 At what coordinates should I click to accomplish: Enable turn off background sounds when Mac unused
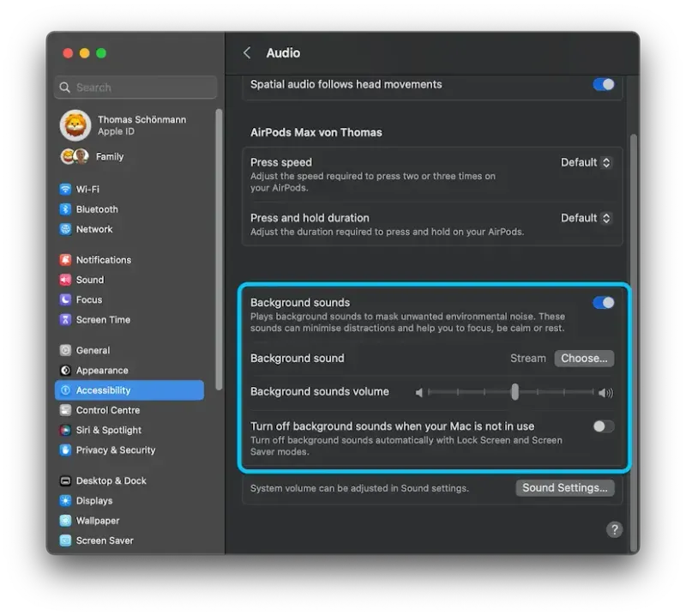(x=604, y=426)
